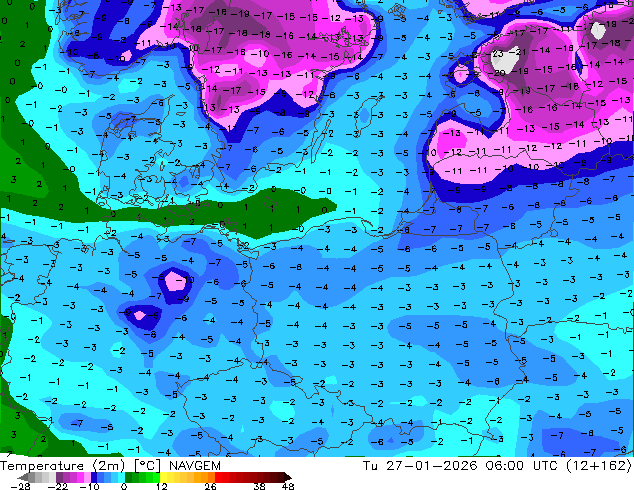Click the "-20" temperature value on map

click(499, 73)
